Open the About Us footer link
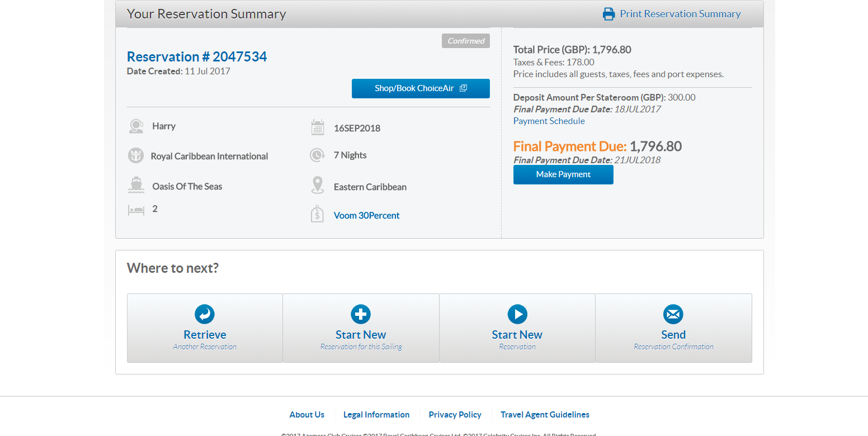This screenshot has width=868, height=436. point(307,415)
